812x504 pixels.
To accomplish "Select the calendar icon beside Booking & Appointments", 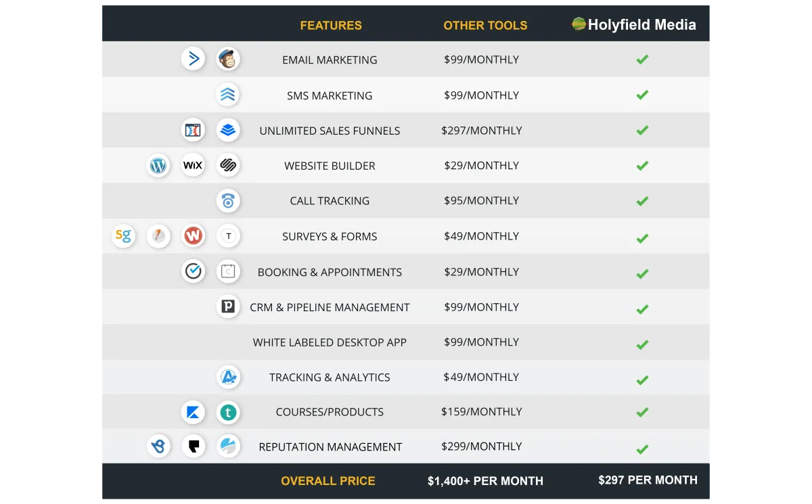I will click(228, 271).
